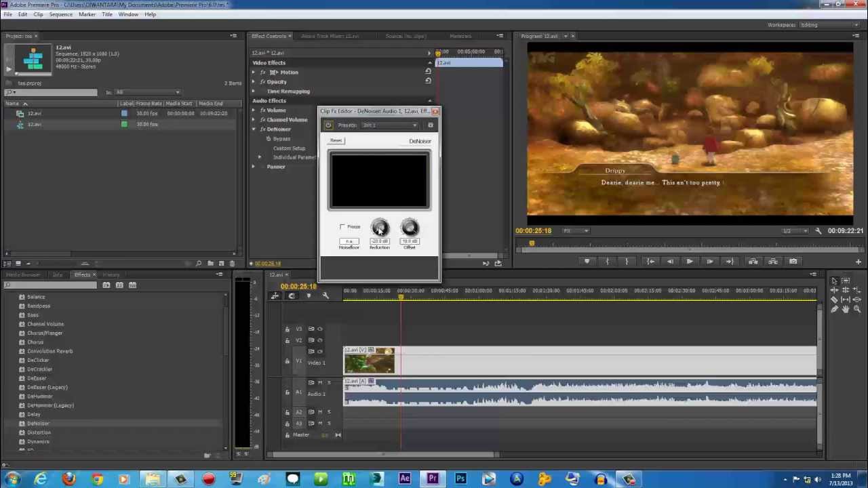Select the Hand tool in Tools panel
The width and height of the screenshot is (868, 488).
(x=846, y=309)
